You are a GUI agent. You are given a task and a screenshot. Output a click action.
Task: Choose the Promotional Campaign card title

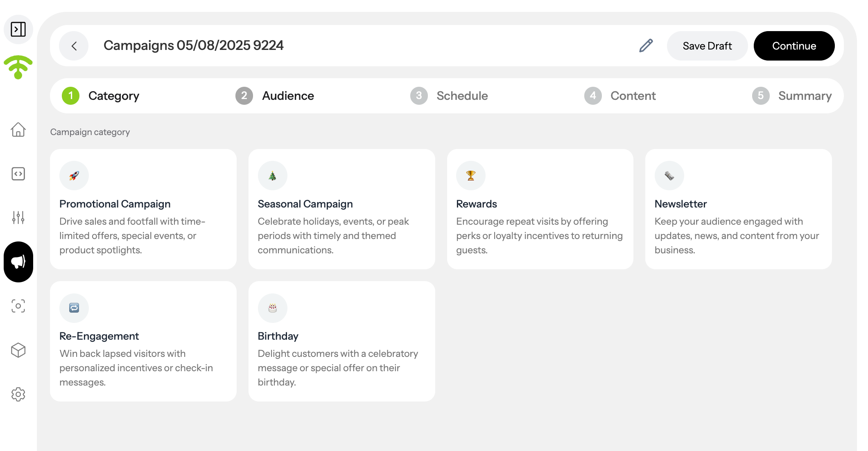(x=115, y=204)
